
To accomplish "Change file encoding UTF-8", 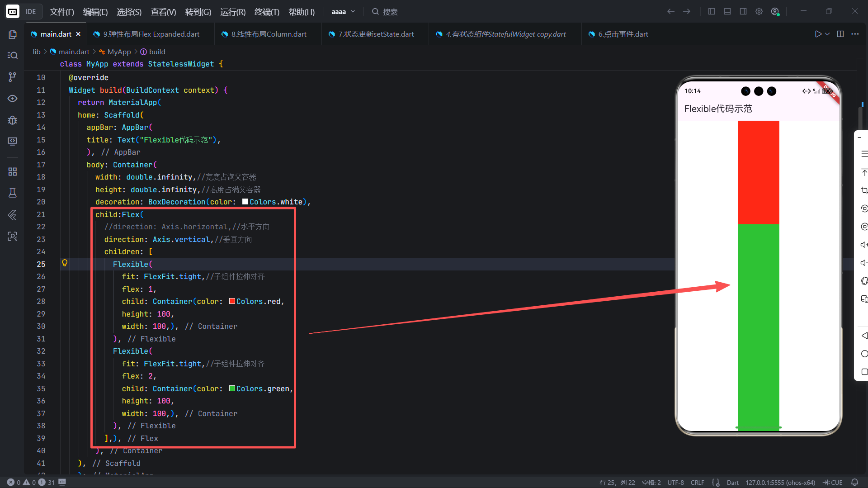I will click(x=675, y=482).
